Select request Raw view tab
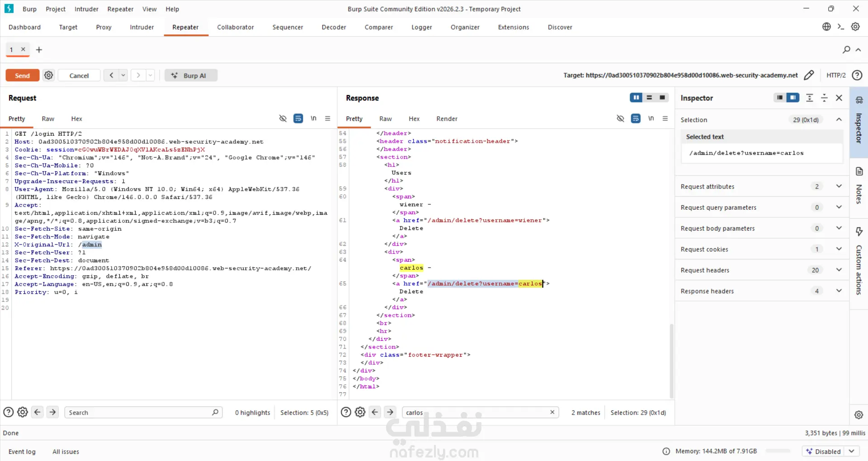Image resolution: width=868 pixels, height=461 pixels. pos(48,118)
